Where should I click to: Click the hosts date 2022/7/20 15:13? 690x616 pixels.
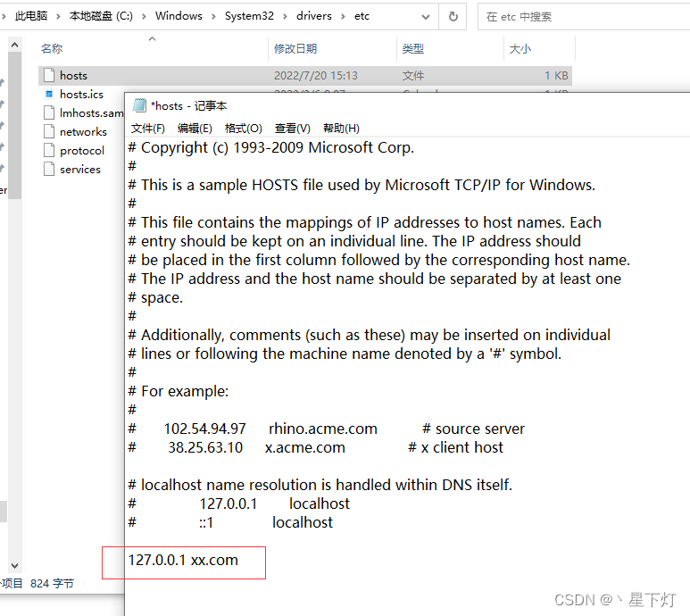[316, 76]
